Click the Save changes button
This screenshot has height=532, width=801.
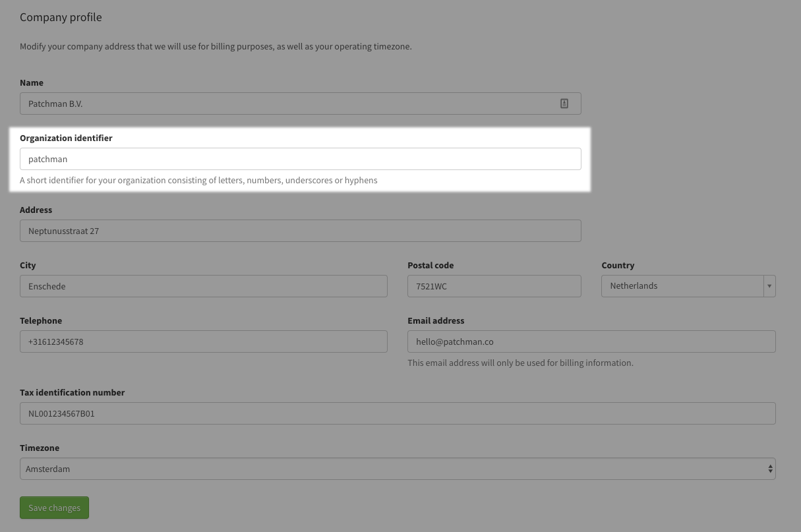(54, 508)
